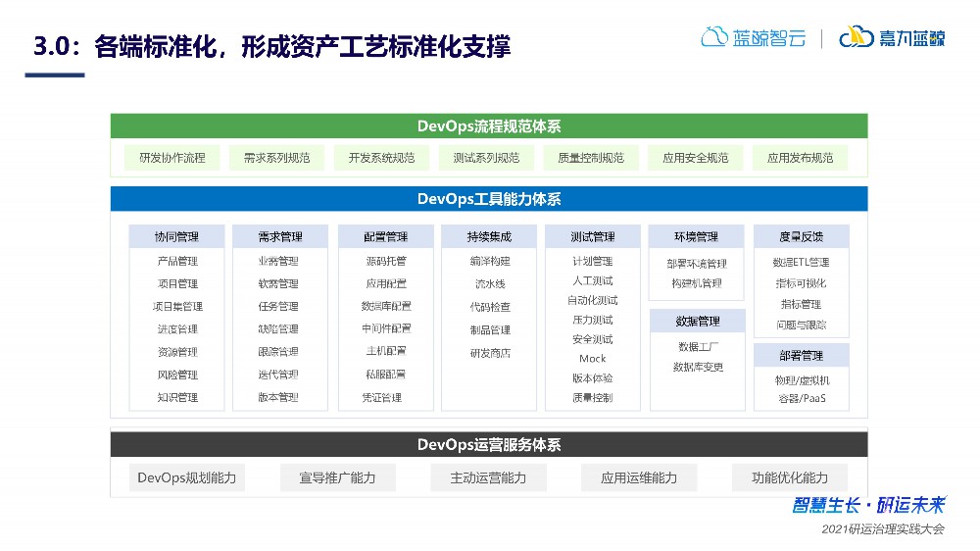Image resolution: width=980 pixels, height=551 pixels.
Task: Select the '开发系统规范' box
Action: tap(381, 158)
